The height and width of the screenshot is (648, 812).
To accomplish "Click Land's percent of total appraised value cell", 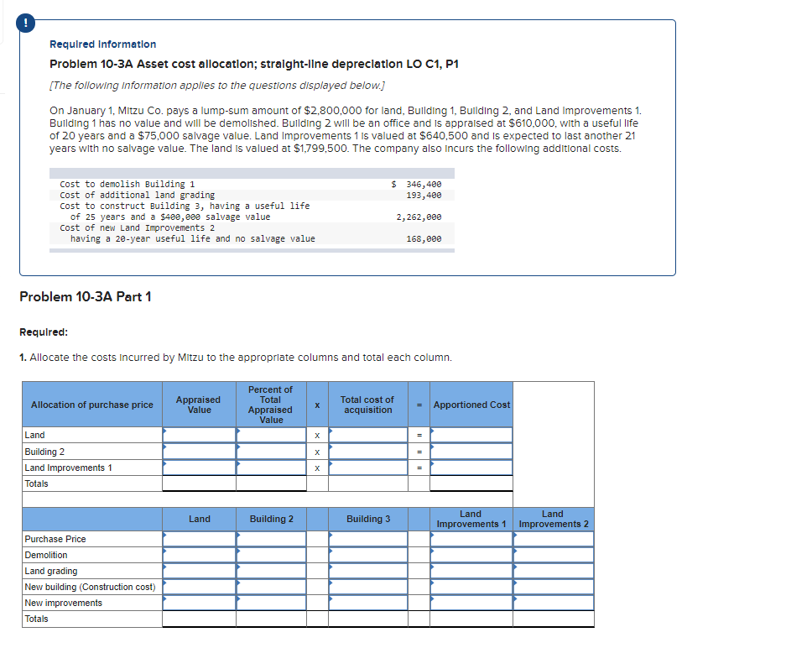I will (272, 435).
